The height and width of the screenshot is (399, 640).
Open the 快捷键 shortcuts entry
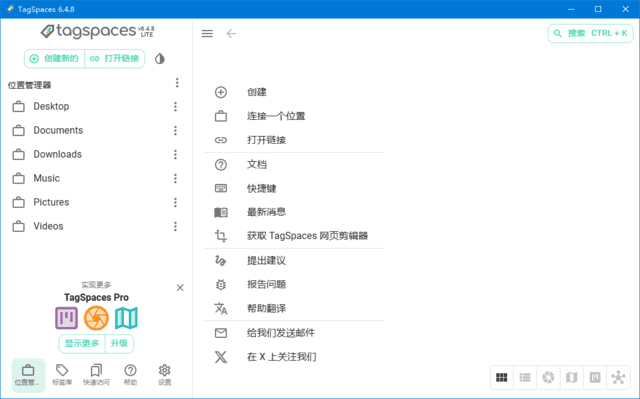tap(294, 188)
